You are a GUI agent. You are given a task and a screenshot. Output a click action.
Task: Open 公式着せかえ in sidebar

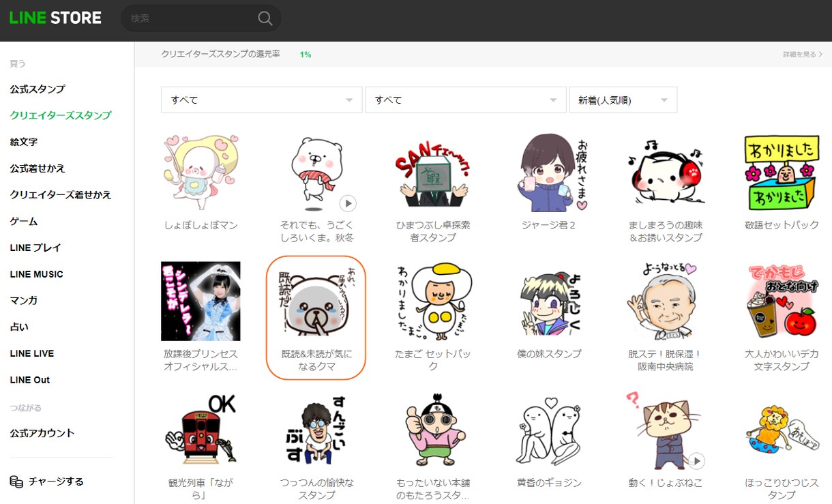click(x=38, y=168)
